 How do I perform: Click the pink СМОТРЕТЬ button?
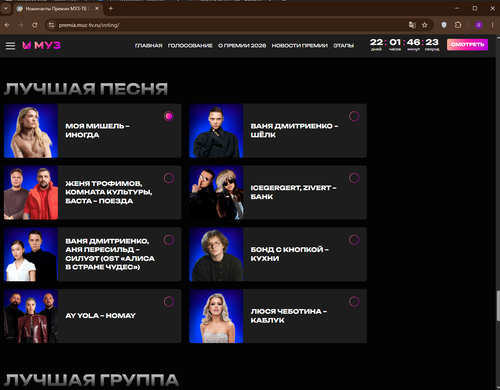(x=467, y=45)
